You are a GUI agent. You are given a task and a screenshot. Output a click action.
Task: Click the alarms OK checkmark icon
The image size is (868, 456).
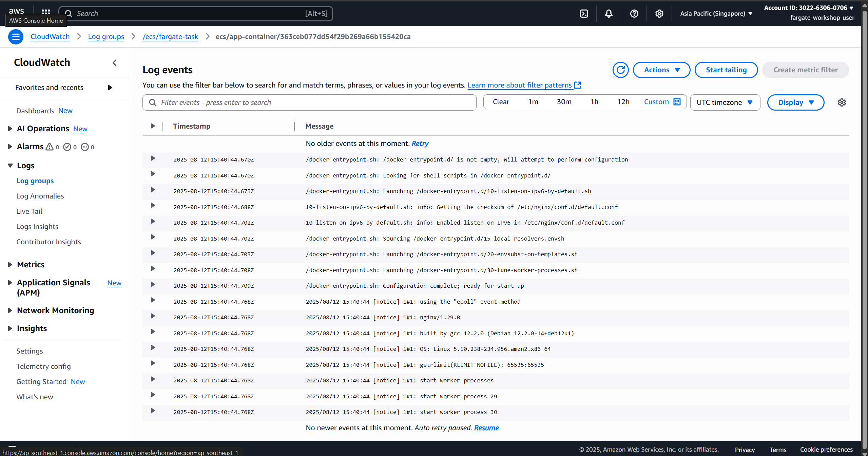(67, 147)
